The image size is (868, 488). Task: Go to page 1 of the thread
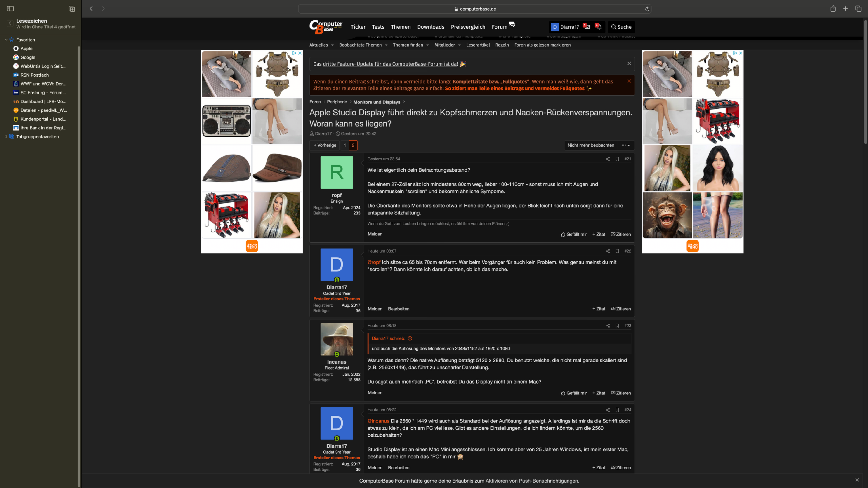(x=345, y=145)
